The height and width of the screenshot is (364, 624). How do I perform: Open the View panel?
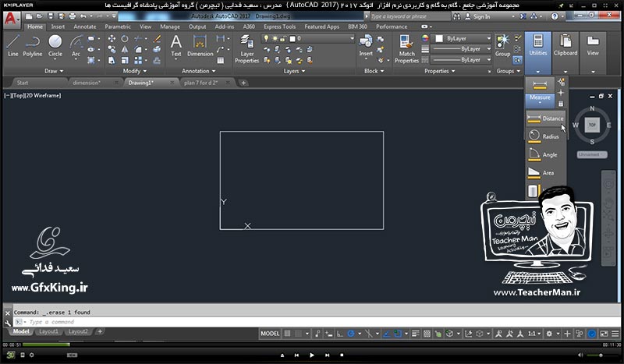[593, 53]
